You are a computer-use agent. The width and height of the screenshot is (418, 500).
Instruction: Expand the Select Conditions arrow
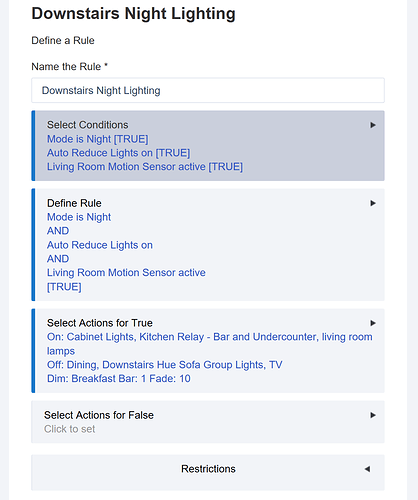click(x=373, y=125)
